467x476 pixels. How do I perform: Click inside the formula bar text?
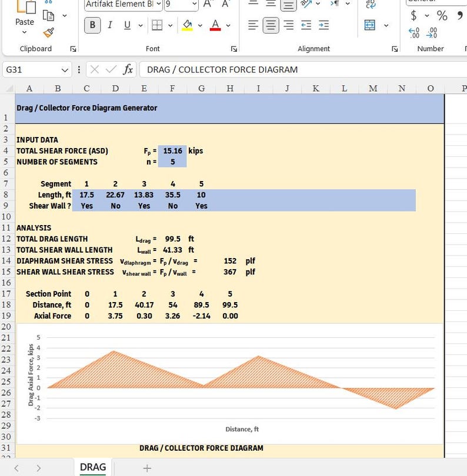coord(222,70)
